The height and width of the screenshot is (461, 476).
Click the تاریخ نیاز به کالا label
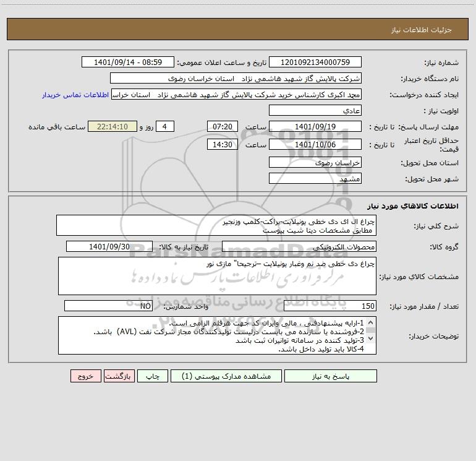pos(184,247)
